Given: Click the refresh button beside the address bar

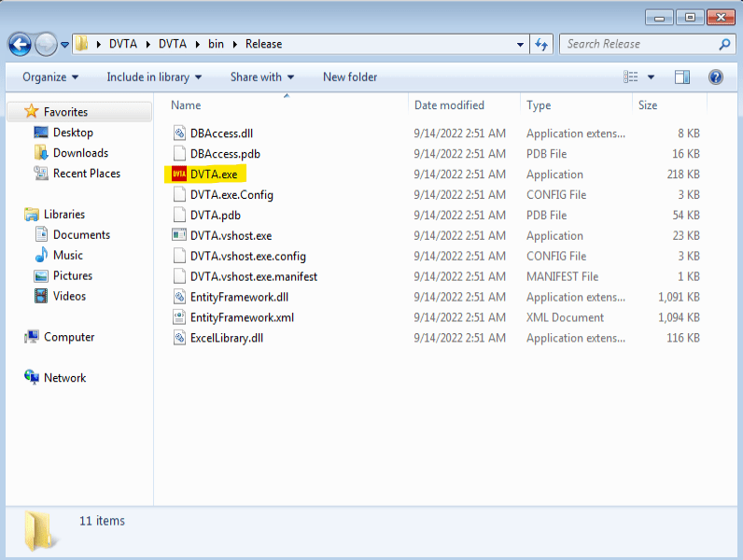Looking at the screenshot, I should pos(541,44).
